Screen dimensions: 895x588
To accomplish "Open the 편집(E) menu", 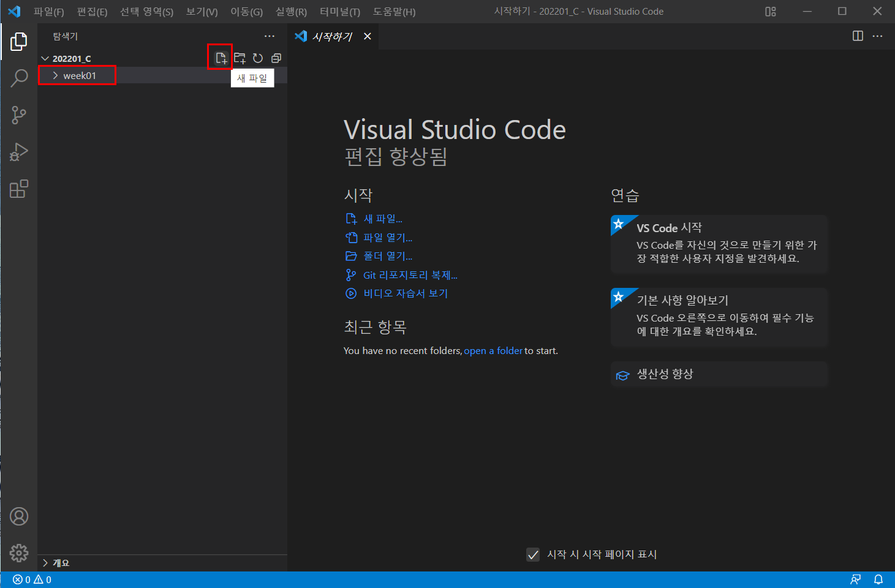I will point(93,12).
